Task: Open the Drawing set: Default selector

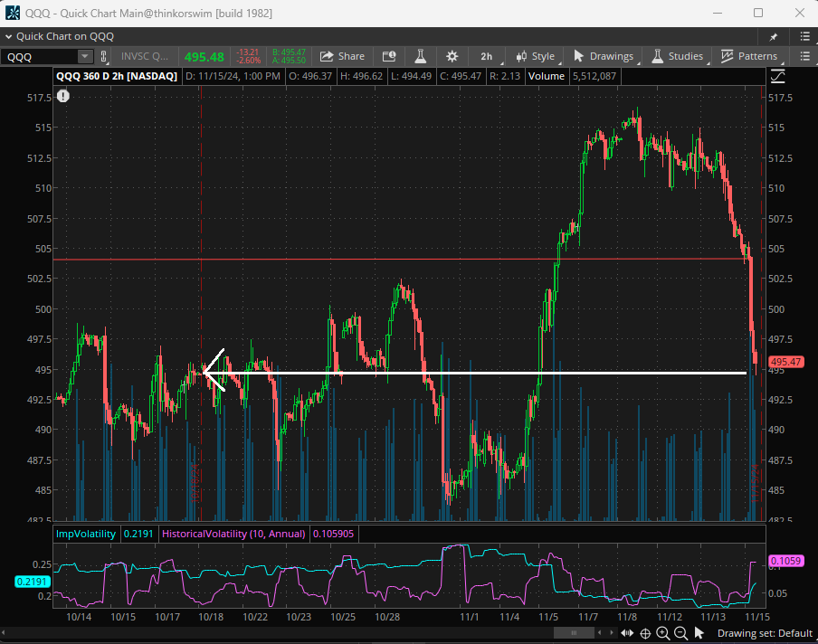Action: [765, 633]
